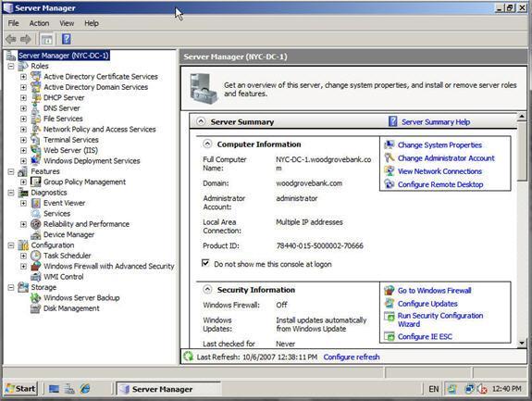The image size is (532, 401).
Task: Click the Group Policy Management icon
Action: pos(36,182)
